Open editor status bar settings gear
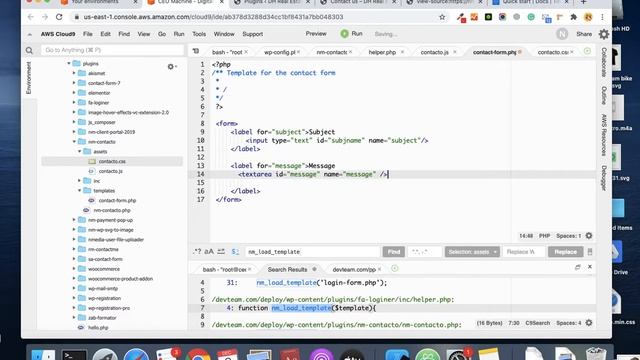 [x=589, y=236]
